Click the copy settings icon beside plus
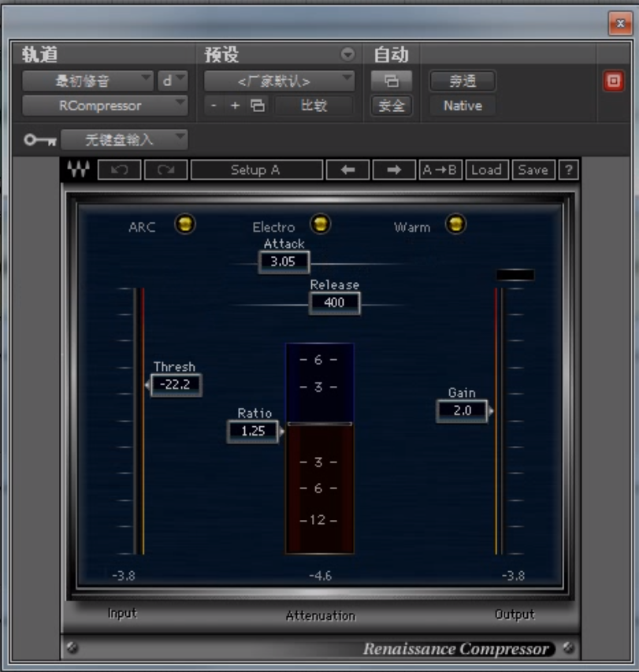The height and width of the screenshot is (672, 639). pos(257,106)
